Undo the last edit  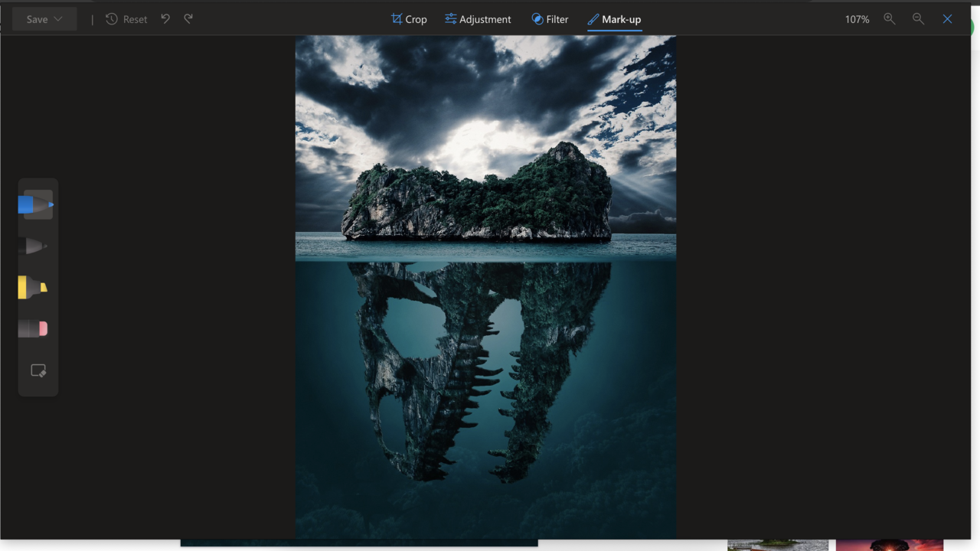tap(165, 18)
